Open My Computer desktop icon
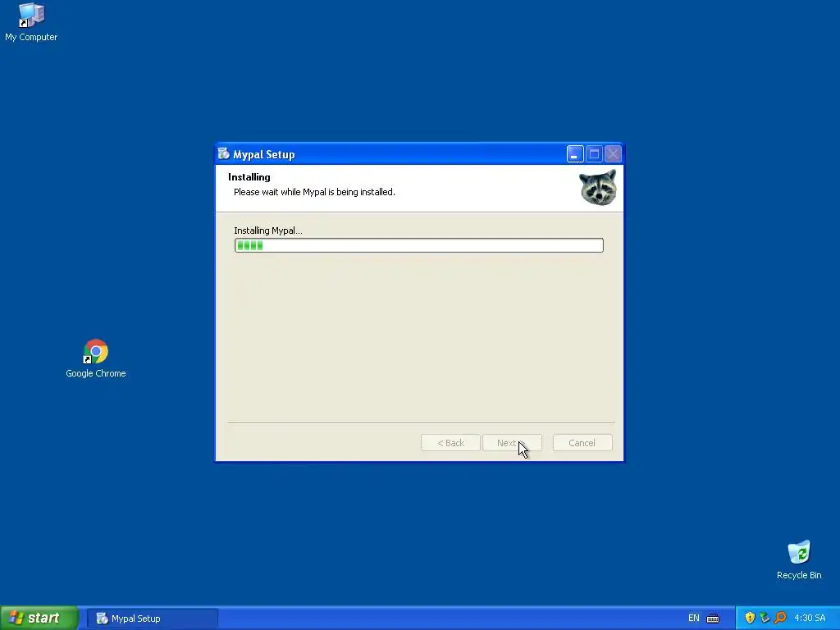The image size is (840, 630). pos(31,21)
